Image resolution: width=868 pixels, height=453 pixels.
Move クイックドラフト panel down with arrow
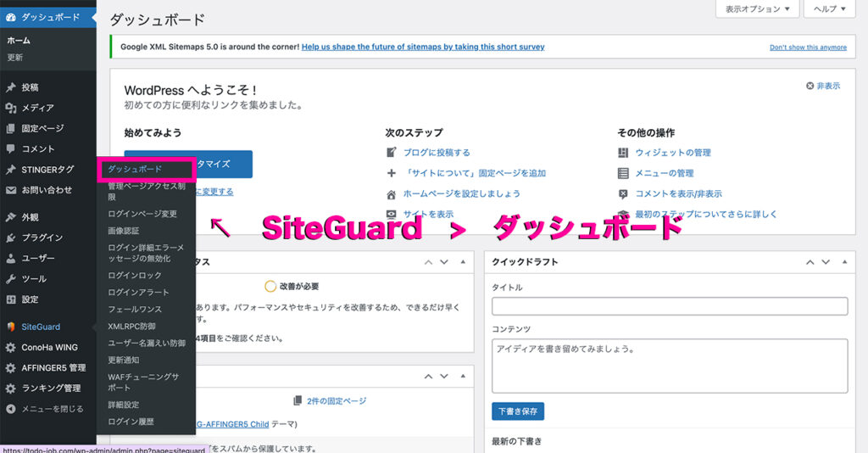(826, 262)
